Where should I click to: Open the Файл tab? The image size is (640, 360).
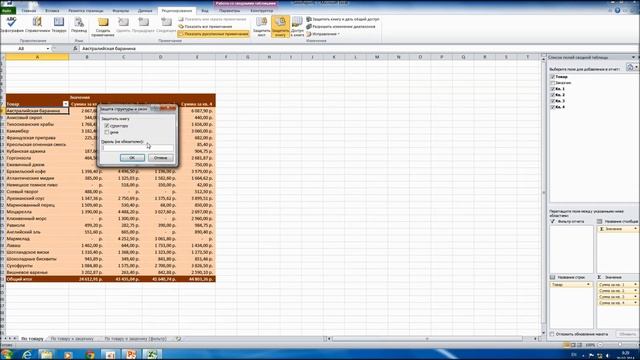(x=7, y=11)
